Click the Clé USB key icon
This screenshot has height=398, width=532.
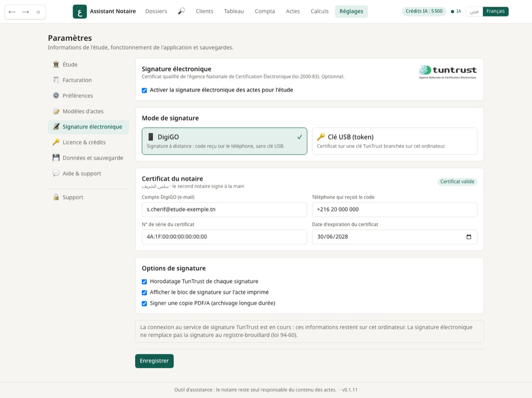(321, 137)
